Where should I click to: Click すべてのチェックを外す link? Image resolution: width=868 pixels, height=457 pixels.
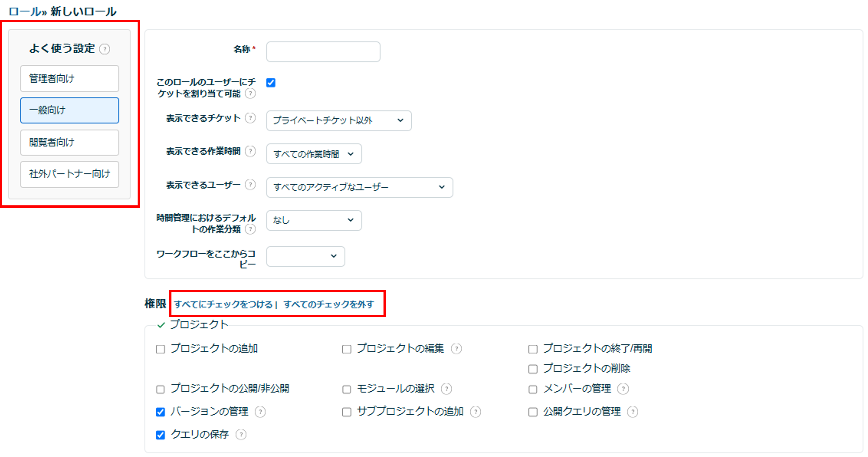point(328,304)
